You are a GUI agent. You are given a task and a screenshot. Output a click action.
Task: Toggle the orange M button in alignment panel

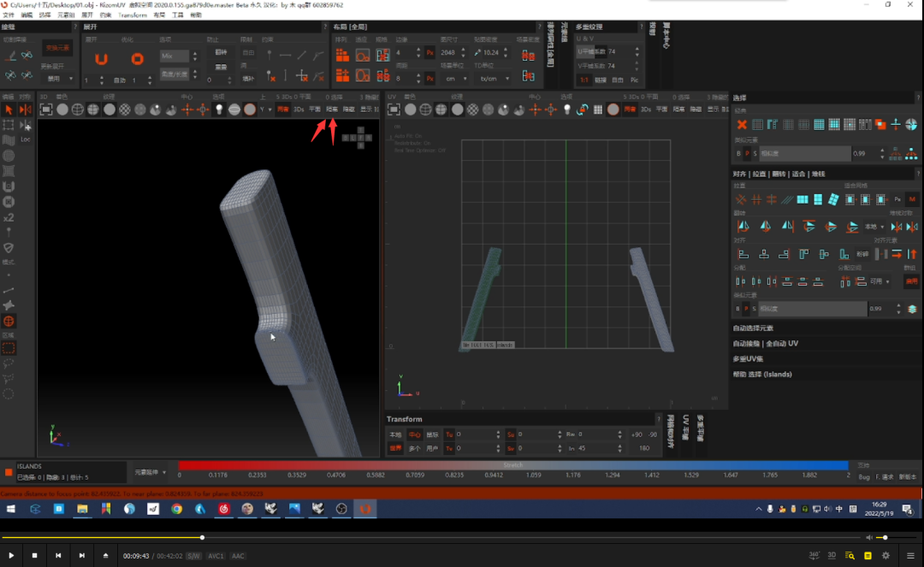tap(912, 199)
